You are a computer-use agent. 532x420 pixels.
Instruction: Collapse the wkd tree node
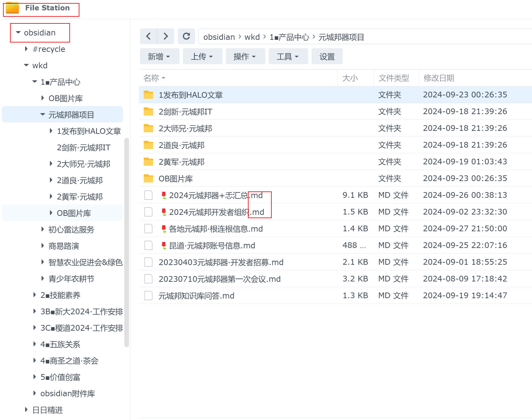click(26, 65)
